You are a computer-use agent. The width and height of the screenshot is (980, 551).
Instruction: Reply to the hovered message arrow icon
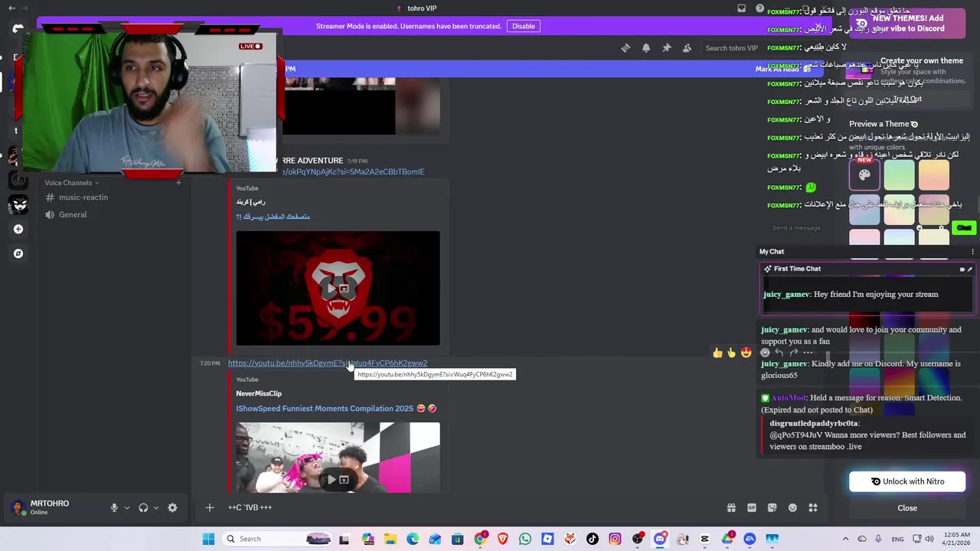(x=779, y=353)
